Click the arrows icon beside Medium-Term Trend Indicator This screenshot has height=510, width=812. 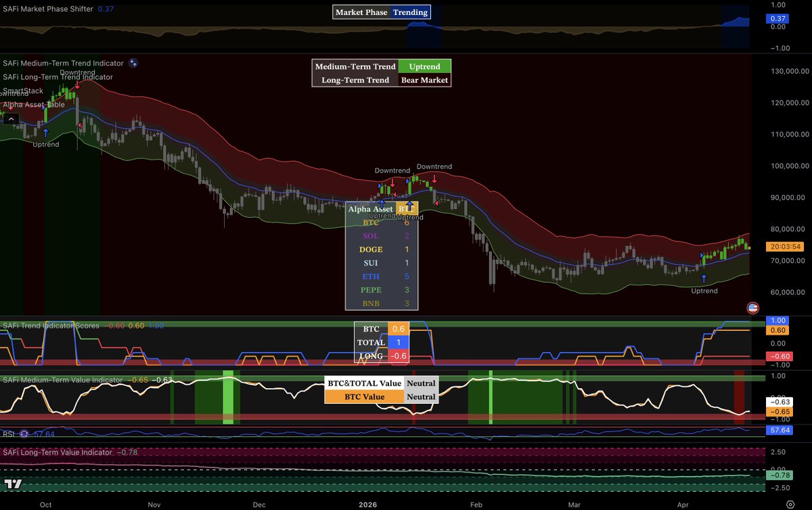point(133,63)
